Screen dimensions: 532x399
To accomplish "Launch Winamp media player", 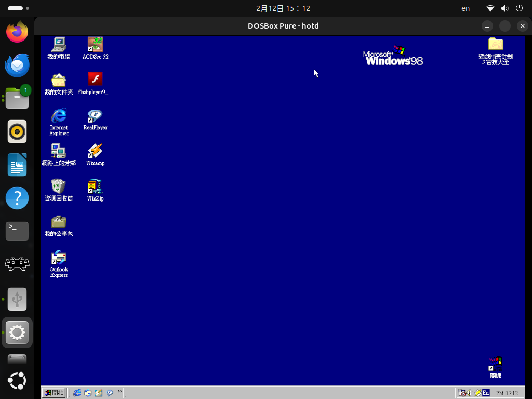I will click(95, 151).
